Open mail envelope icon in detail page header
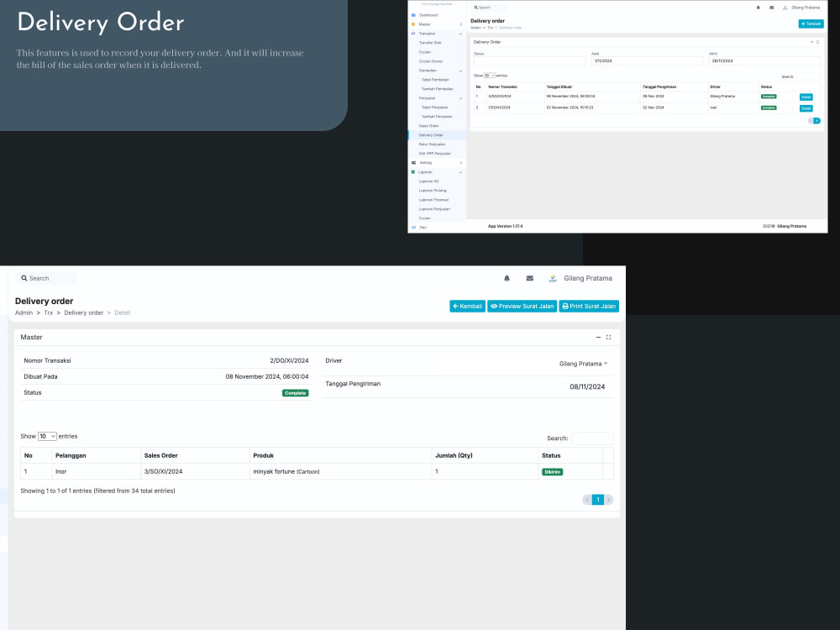Screen dimensions: 840x630 [530, 278]
